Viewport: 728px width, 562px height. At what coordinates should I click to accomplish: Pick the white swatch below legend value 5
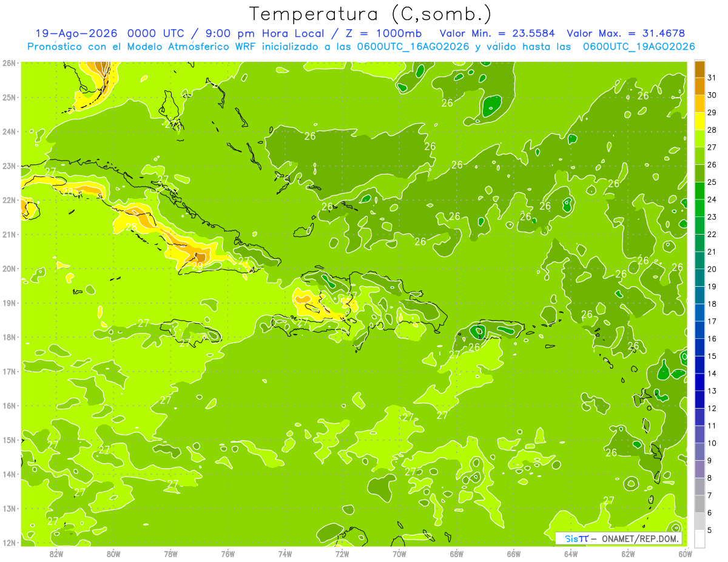tap(699, 538)
